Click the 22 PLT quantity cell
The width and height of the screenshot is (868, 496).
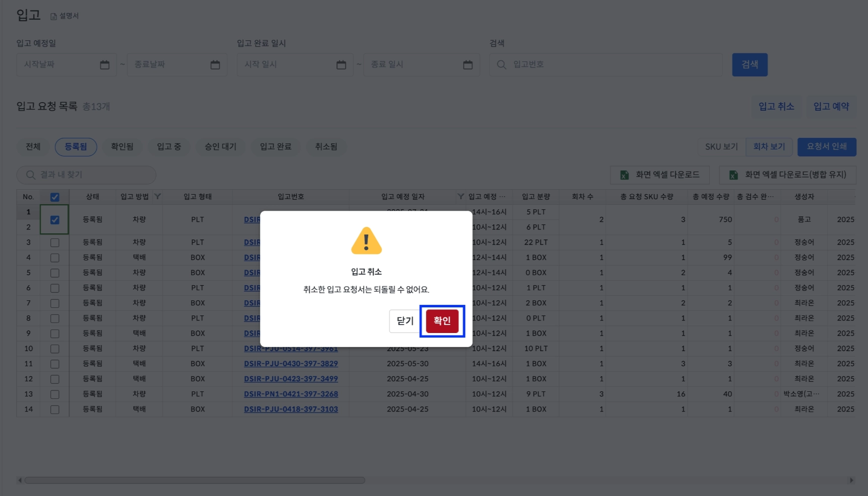point(536,242)
